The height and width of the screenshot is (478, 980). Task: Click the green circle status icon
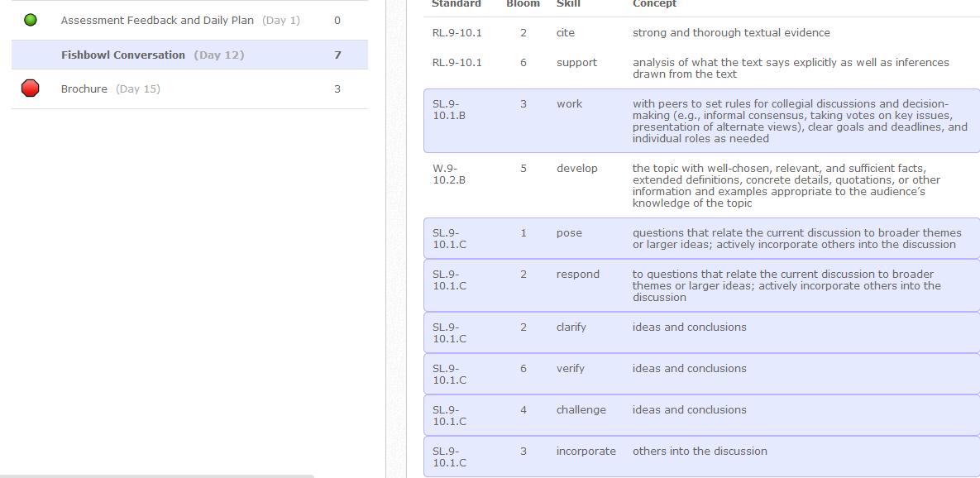(30, 20)
